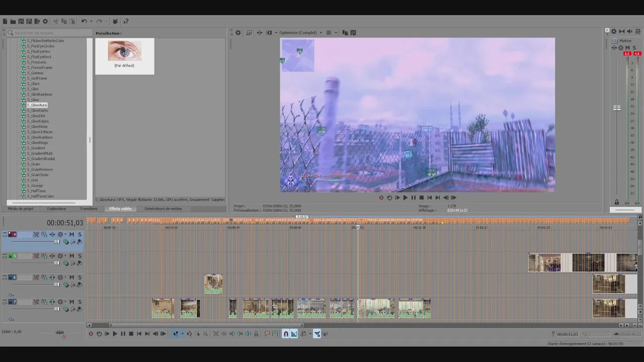Select S_FreeLens in the effects list
This screenshot has width=644, height=362.
coord(37,62)
